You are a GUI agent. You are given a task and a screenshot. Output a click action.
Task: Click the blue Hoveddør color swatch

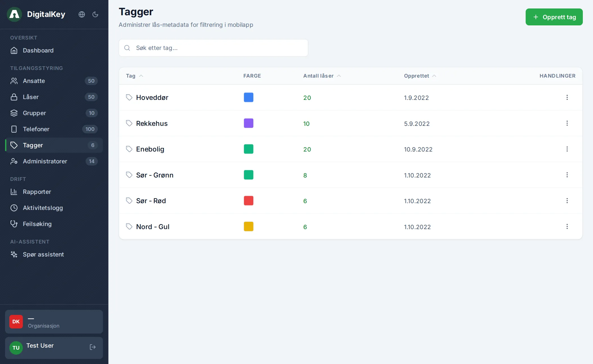[x=248, y=97]
